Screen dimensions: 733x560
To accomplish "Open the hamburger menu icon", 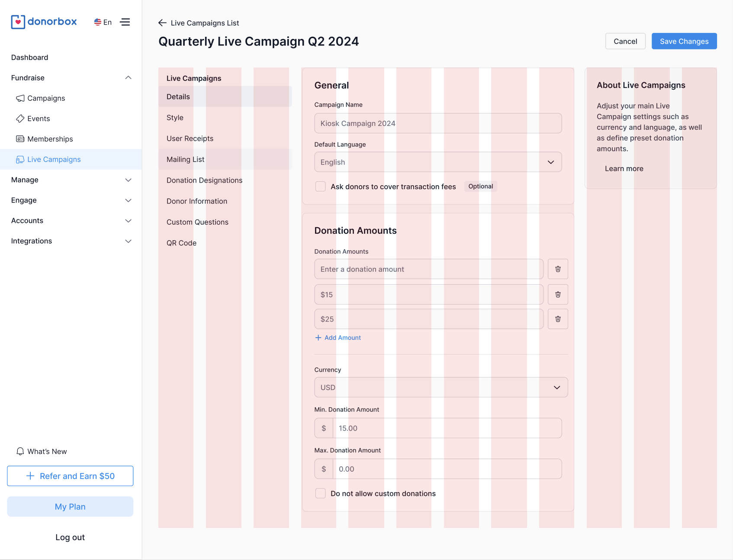I will coord(125,22).
